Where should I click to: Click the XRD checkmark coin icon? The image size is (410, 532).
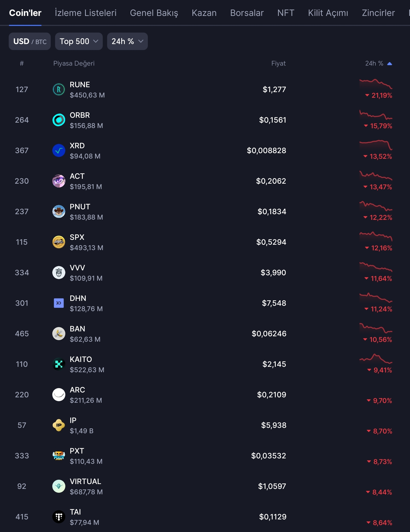point(59,151)
